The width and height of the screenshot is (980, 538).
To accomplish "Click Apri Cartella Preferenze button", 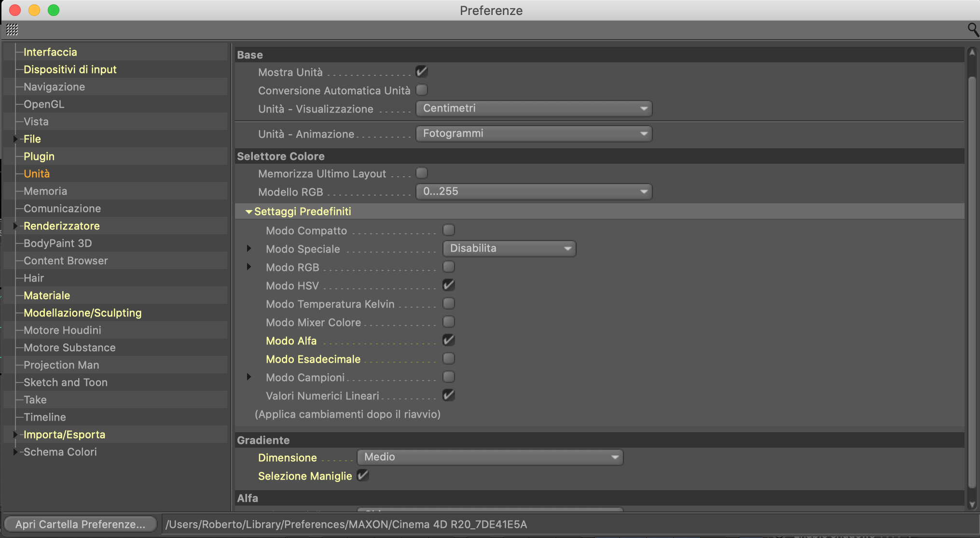I will pyautogui.click(x=80, y=524).
